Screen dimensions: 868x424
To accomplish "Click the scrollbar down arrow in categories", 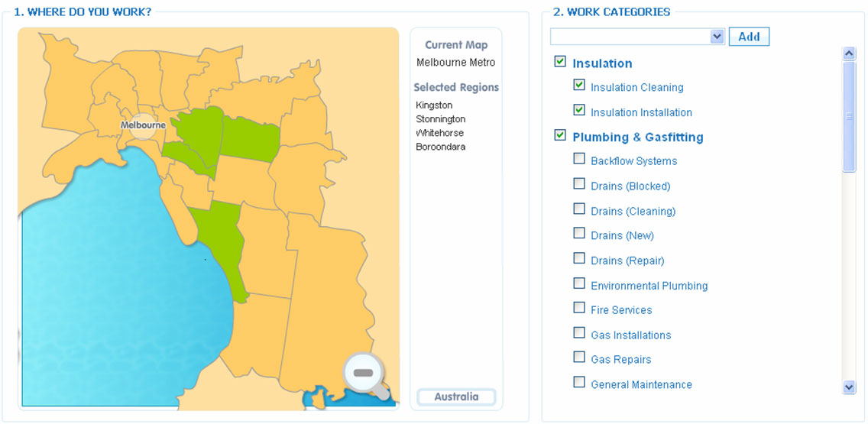I will [x=849, y=387].
